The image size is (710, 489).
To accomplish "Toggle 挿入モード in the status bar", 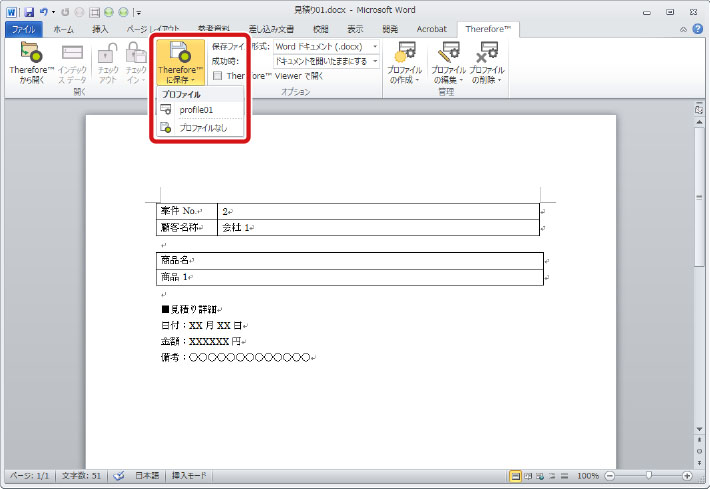I will click(x=191, y=476).
